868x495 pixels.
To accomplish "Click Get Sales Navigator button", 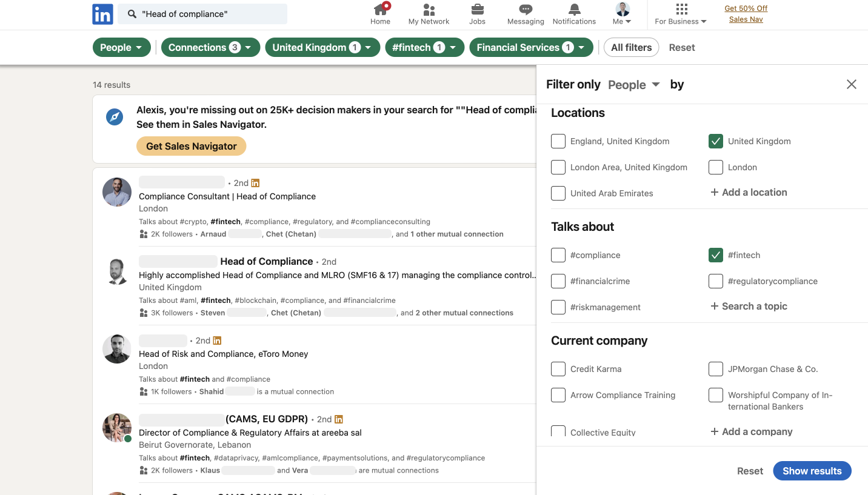I will click(x=192, y=146).
